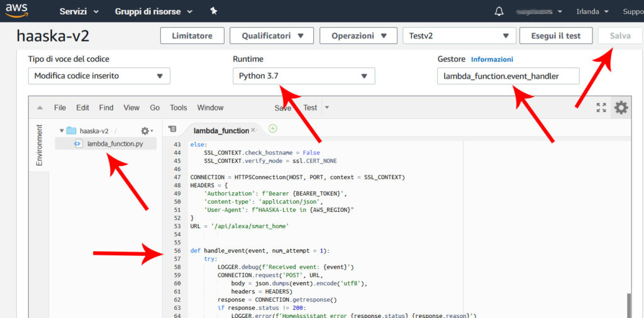The width and height of the screenshot is (644, 318).
Task: Open the Irlanda region selector
Action: 592,11
